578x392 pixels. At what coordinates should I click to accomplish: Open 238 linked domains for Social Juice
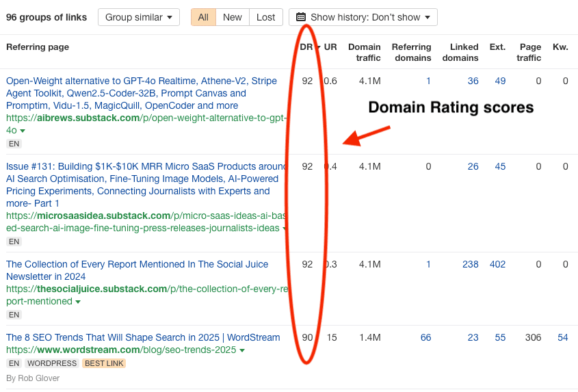click(x=470, y=264)
